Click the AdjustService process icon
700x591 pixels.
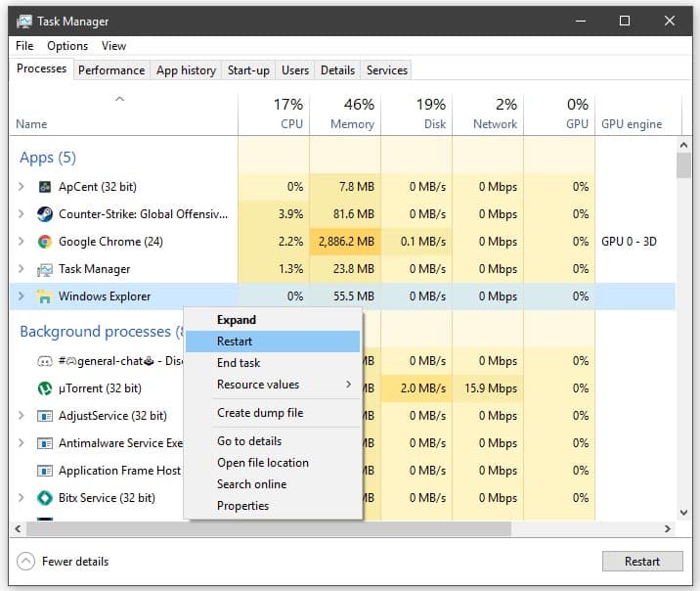coord(45,416)
